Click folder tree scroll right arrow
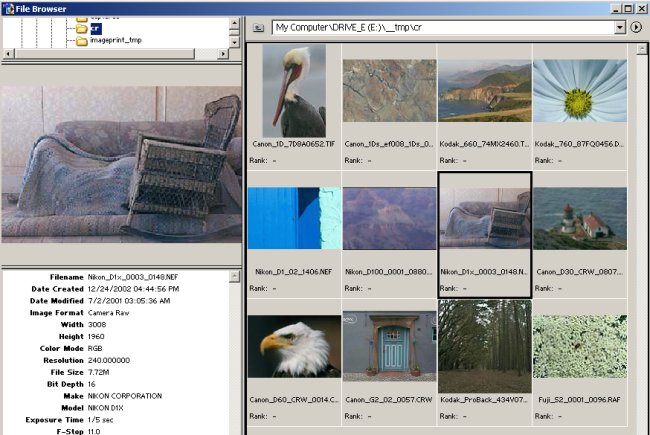This screenshot has width=650, height=435. (x=223, y=53)
